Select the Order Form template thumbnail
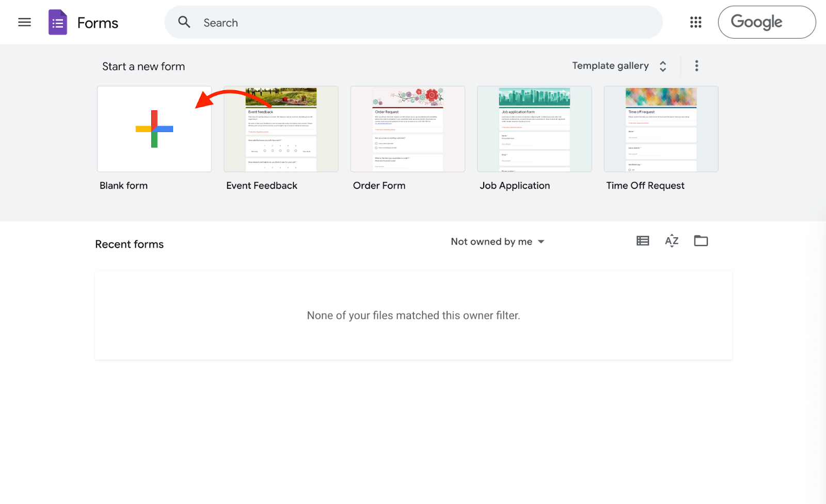 click(x=408, y=129)
